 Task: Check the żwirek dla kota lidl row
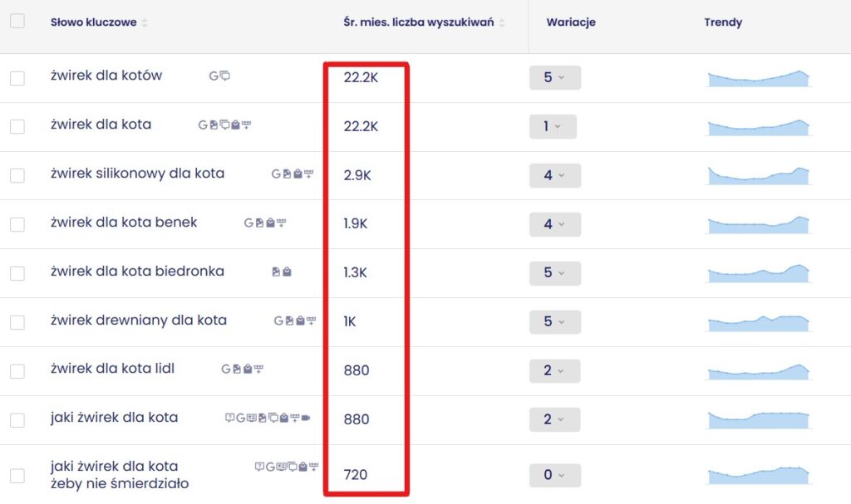pyautogui.click(x=17, y=371)
